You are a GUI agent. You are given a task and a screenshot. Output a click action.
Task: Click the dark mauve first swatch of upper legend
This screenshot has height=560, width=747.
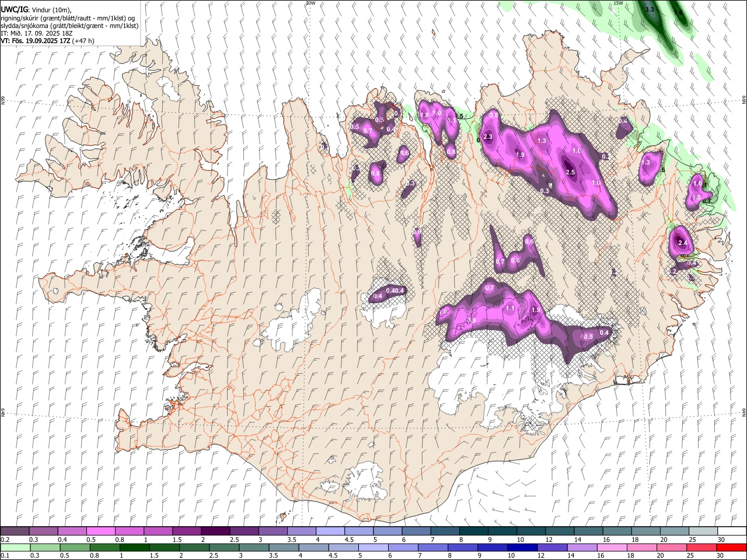(15, 531)
